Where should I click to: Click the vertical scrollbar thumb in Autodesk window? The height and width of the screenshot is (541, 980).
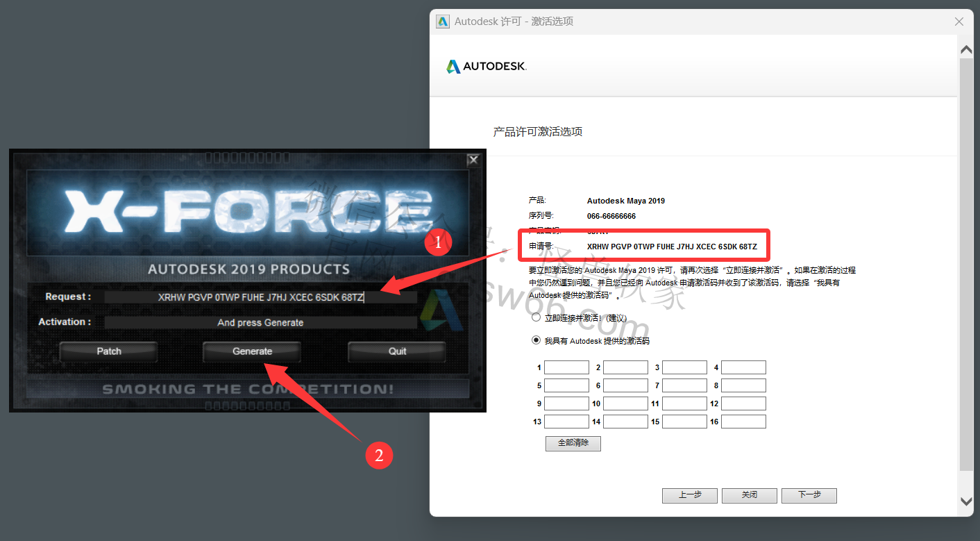click(x=965, y=264)
